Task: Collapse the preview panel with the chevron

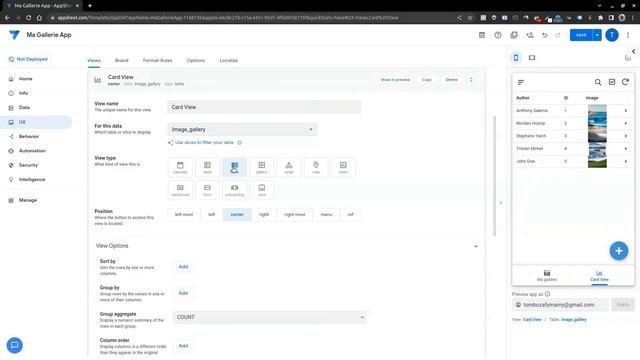Action: pyautogui.click(x=633, y=51)
